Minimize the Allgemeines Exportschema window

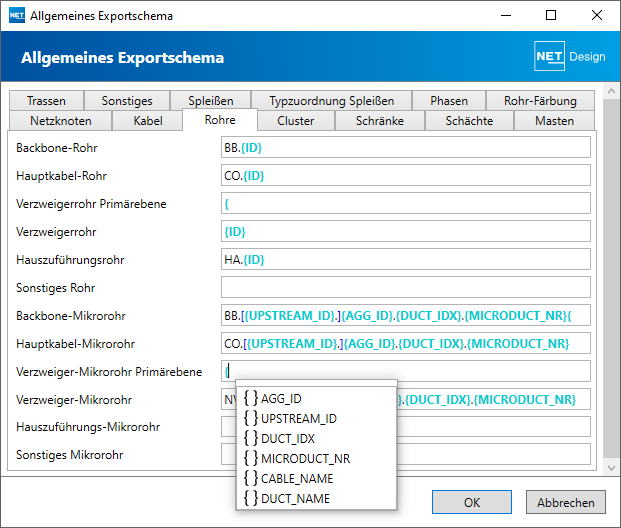[x=506, y=15]
